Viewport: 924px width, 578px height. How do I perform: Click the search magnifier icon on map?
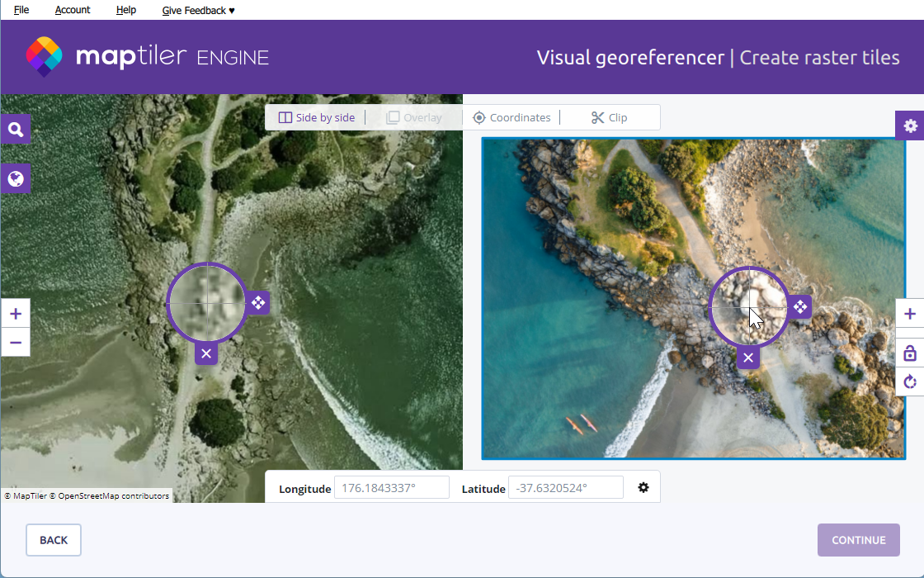point(16,130)
